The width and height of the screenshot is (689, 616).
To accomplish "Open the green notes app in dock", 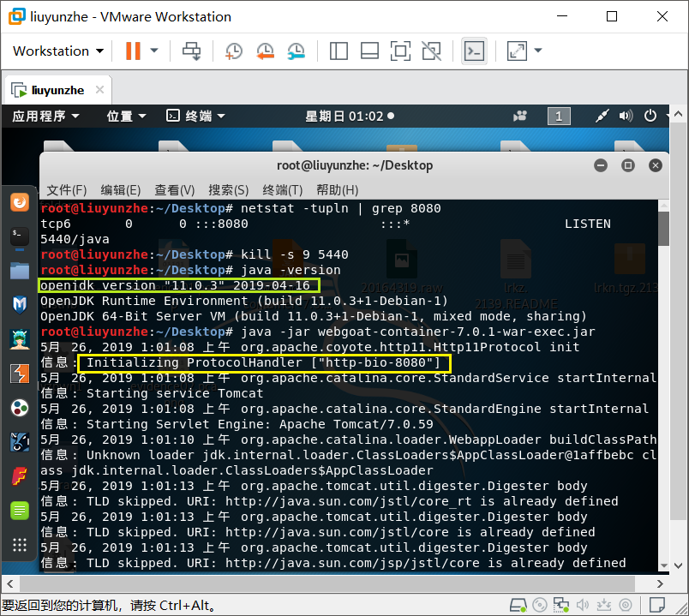I will click(20, 511).
